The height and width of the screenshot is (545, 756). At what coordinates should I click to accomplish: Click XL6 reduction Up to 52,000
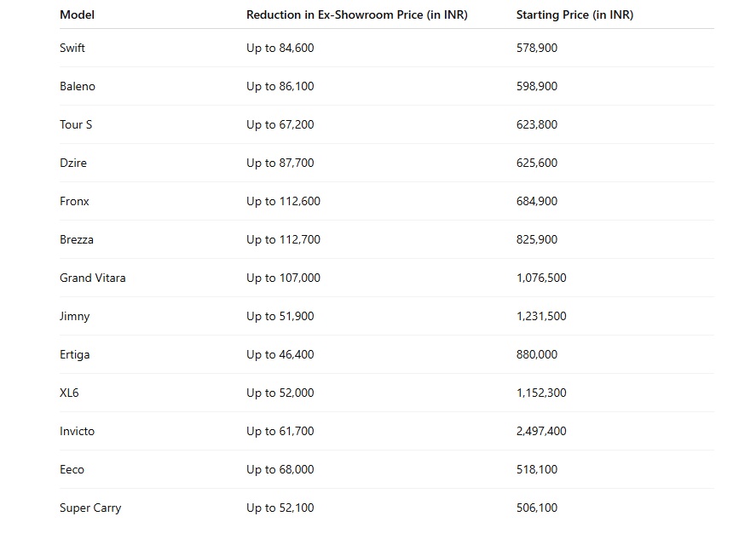(280, 393)
